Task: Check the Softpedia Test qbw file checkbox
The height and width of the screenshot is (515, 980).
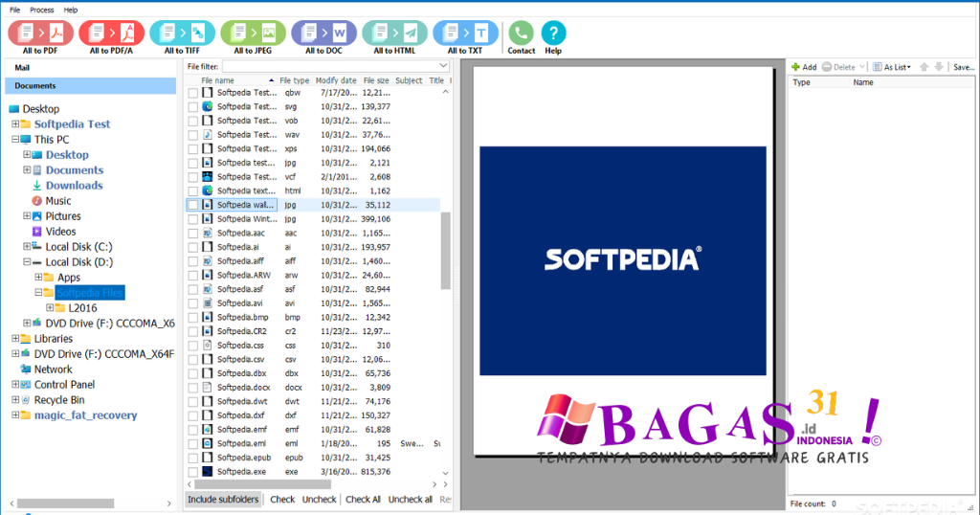Action: [193, 93]
